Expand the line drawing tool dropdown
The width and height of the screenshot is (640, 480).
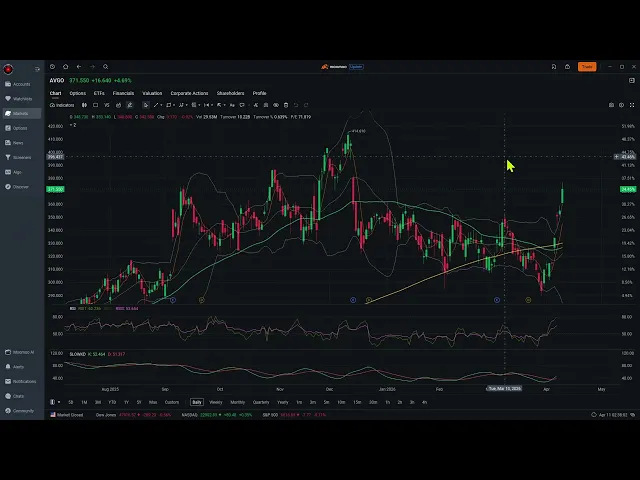162,105
